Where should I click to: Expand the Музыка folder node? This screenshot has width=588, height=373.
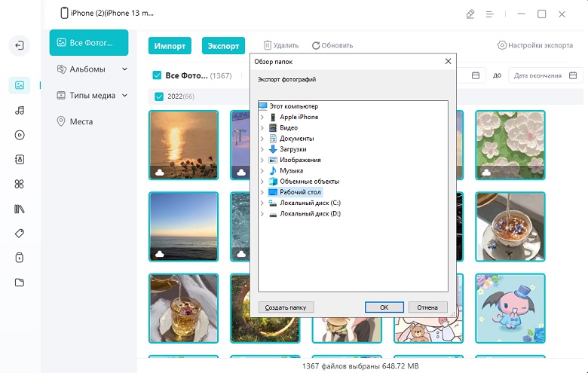click(x=262, y=170)
